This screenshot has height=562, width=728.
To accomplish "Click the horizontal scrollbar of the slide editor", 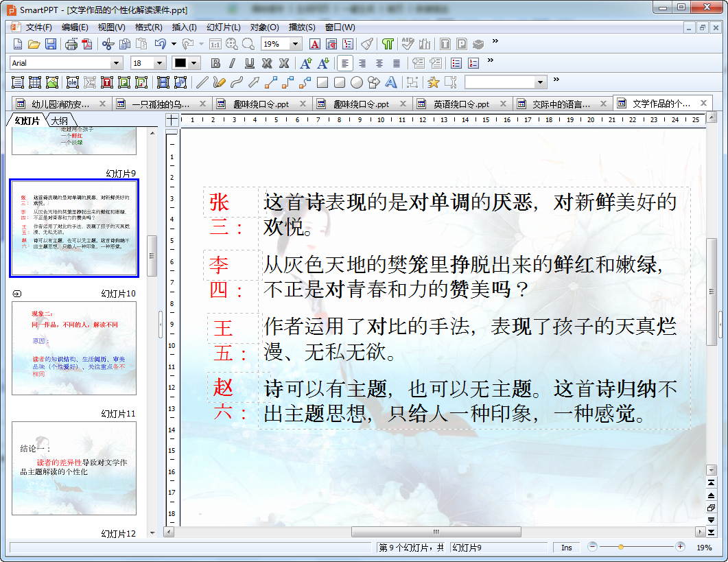I will 436,532.
